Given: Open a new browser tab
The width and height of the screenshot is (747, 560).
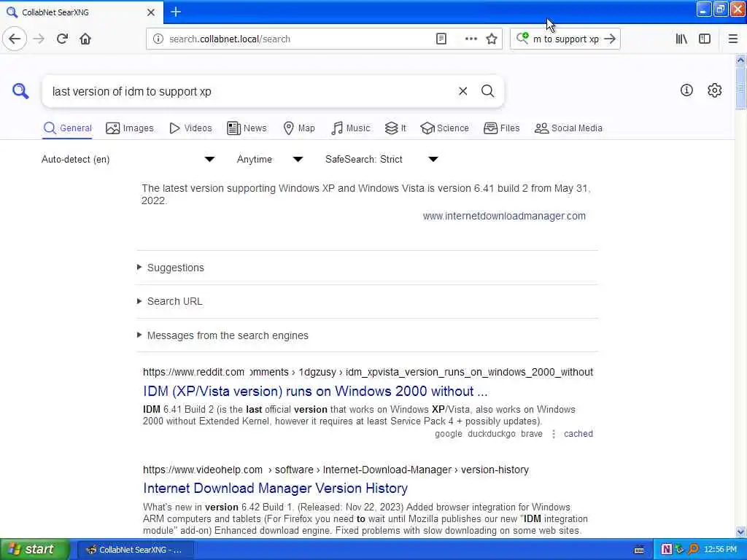Looking at the screenshot, I should [x=176, y=12].
